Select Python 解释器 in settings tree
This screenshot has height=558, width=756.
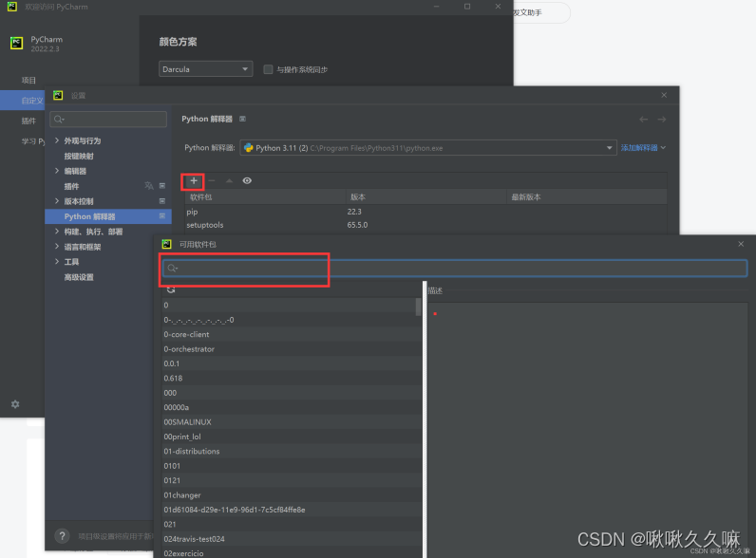(x=108, y=216)
